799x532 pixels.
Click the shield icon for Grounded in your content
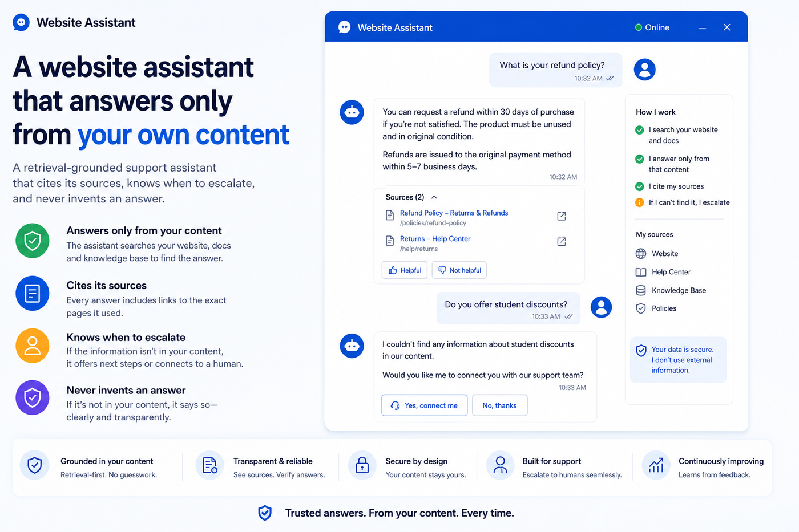point(35,465)
